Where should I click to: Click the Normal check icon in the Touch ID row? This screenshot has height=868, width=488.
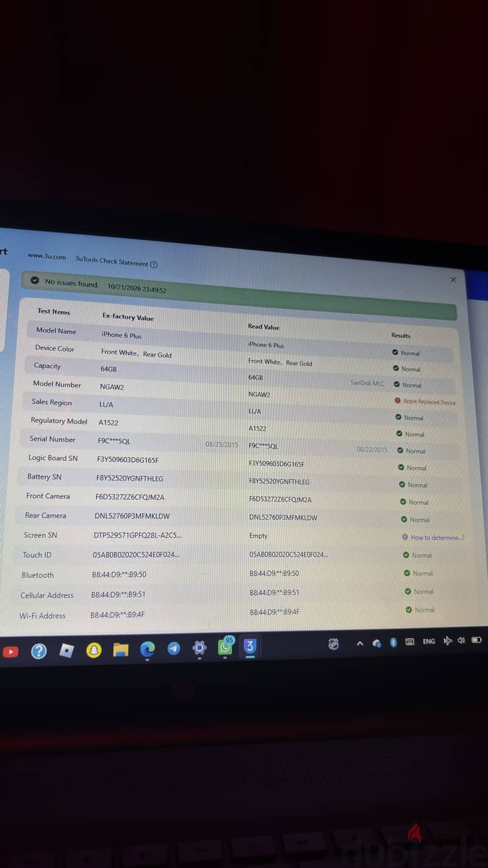coord(406,555)
